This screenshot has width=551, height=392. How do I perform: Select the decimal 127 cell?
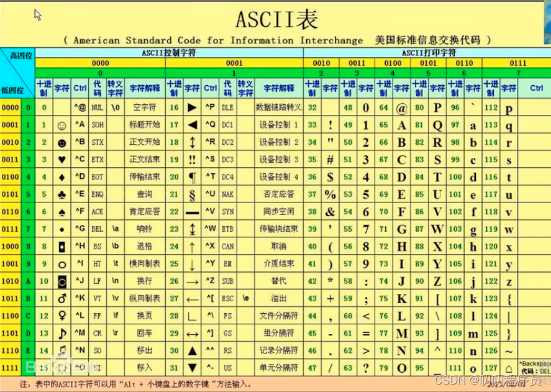tap(491, 368)
